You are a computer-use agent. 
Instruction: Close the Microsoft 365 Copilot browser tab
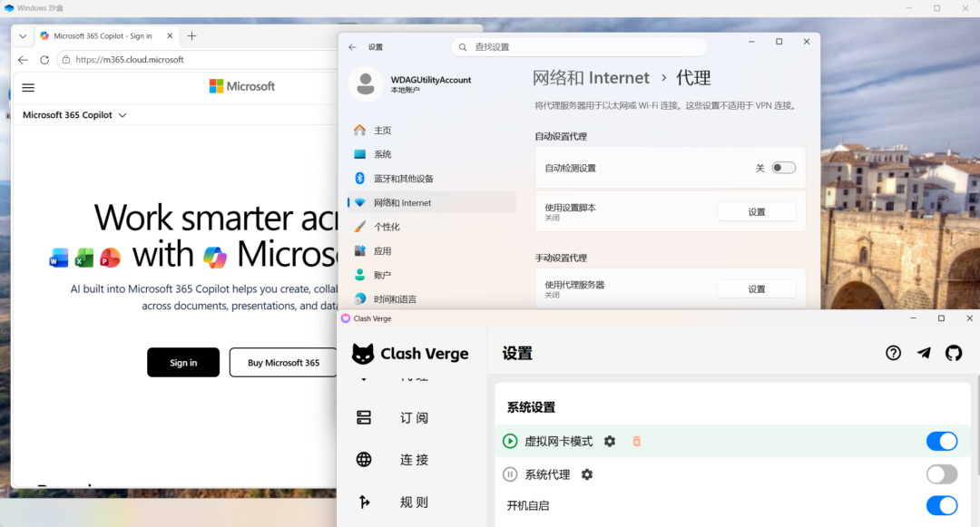pos(170,36)
